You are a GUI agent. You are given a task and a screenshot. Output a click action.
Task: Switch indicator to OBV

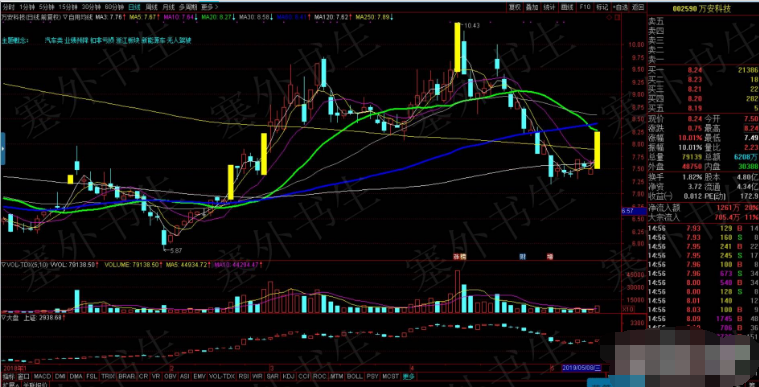[x=170, y=376]
